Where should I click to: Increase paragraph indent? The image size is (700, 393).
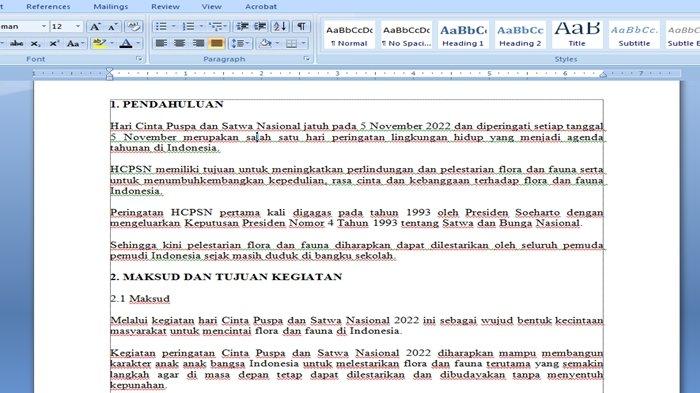point(261,26)
